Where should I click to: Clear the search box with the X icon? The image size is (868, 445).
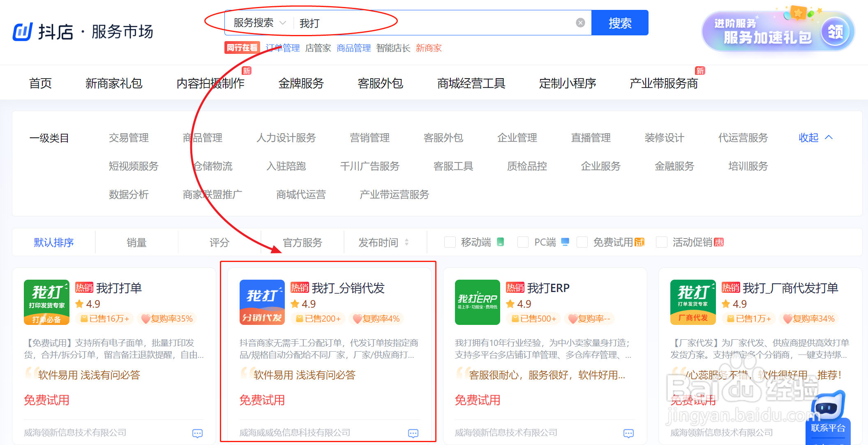point(580,23)
